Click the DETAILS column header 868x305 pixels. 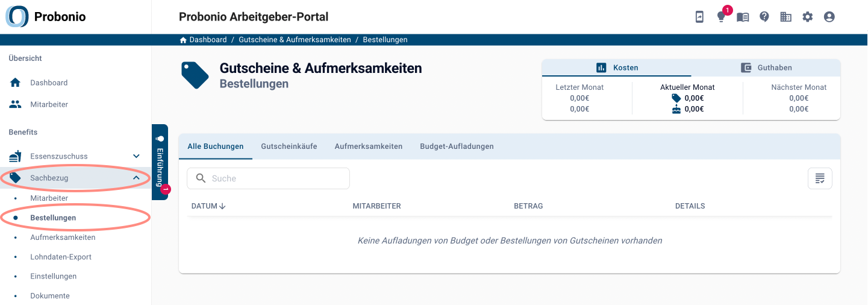[690, 206]
